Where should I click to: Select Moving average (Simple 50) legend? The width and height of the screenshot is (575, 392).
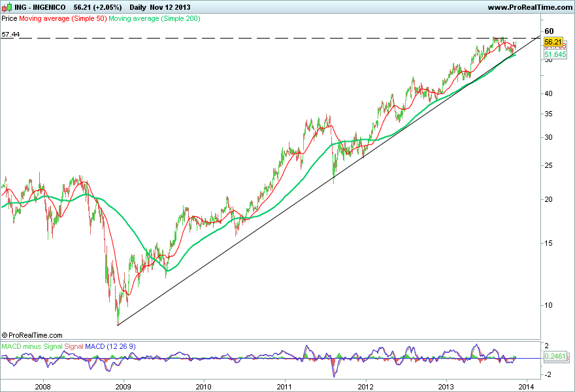pos(63,18)
